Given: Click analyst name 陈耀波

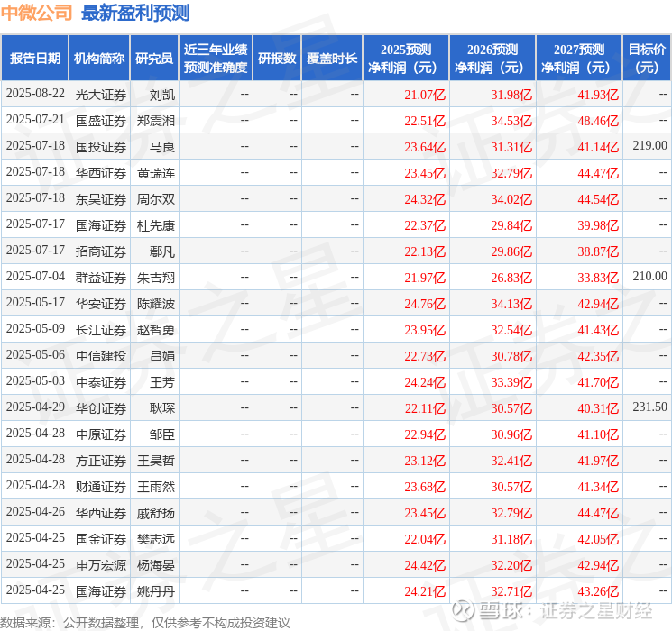Looking at the screenshot, I should pyautogui.click(x=156, y=304).
